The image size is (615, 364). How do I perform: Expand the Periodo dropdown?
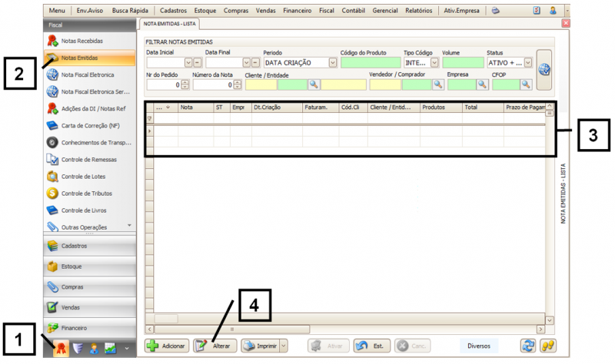(333, 62)
